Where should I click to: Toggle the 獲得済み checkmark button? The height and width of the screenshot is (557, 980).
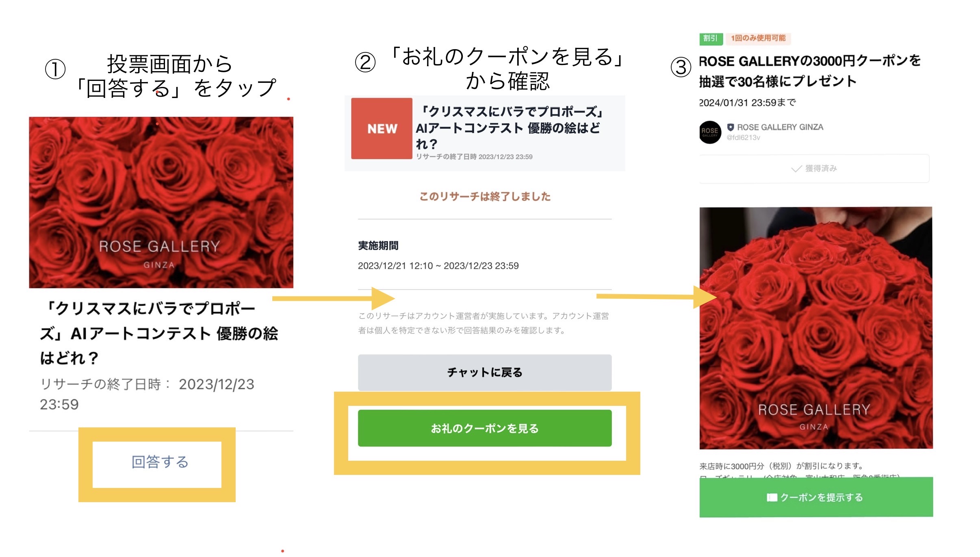point(814,169)
